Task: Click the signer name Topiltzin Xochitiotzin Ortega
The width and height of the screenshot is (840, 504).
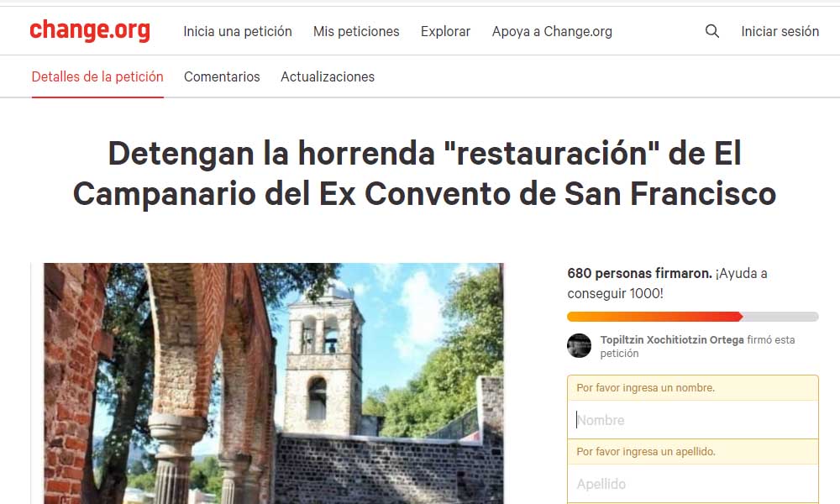Action: (x=672, y=340)
